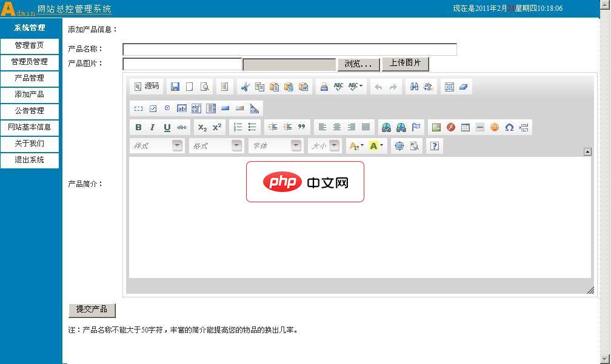Click the Undo arrow icon
This screenshot has width=611, height=364.
pyautogui.click(x=377, y=87)
